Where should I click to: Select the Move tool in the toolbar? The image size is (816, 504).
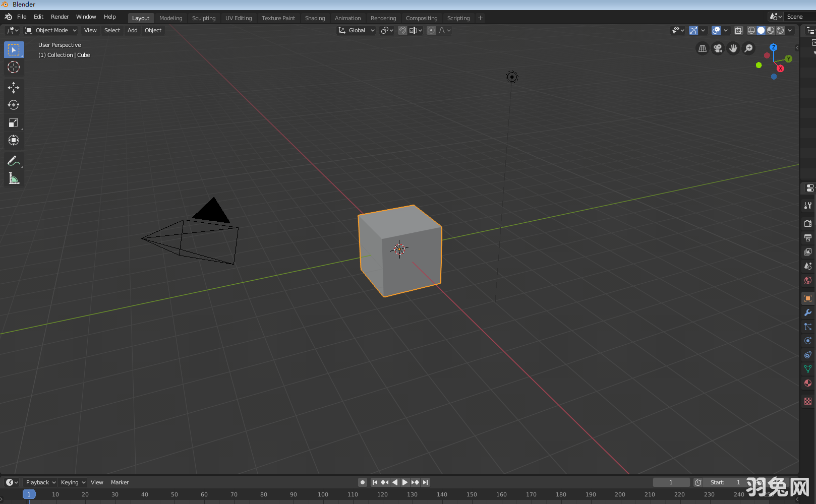[x=14, y=87]
